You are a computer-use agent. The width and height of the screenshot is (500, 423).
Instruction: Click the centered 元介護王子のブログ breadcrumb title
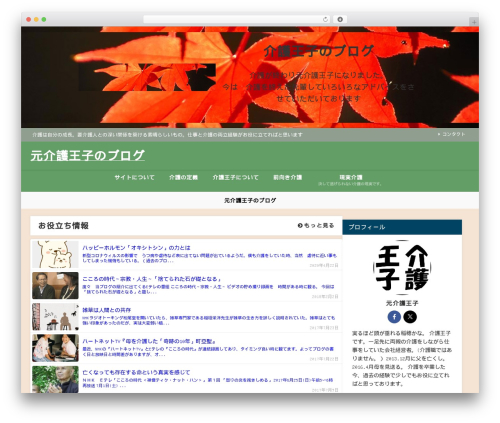(250, 200)
